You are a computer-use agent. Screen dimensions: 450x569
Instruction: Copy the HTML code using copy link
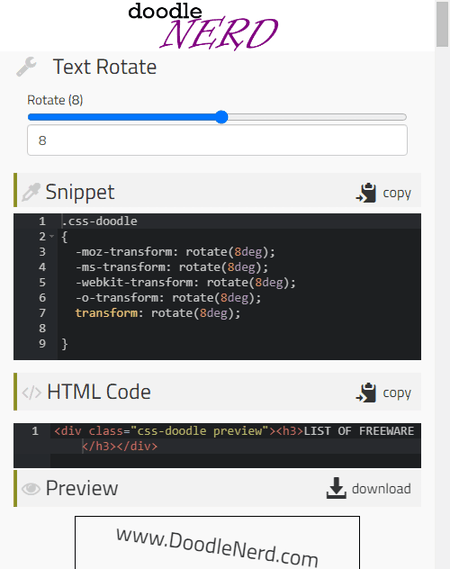[397, 393]
